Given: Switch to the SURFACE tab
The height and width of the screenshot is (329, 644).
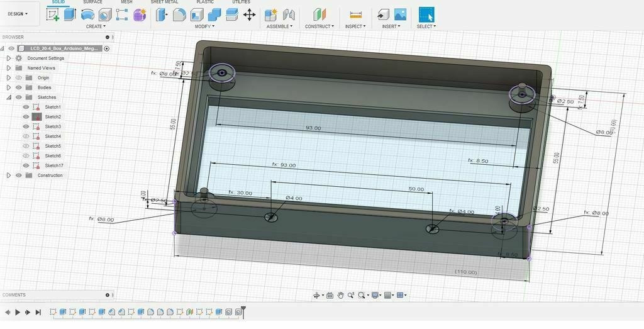Looking at the screenshot, I should coord(92,3).
